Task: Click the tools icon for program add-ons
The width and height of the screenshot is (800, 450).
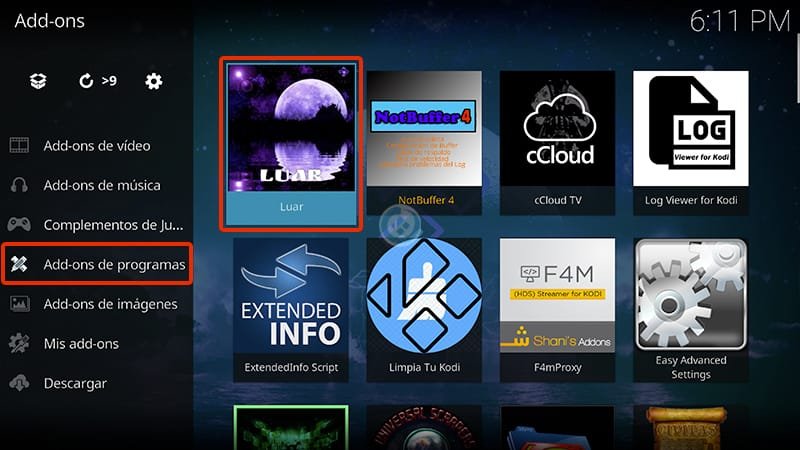Action: 19,264
